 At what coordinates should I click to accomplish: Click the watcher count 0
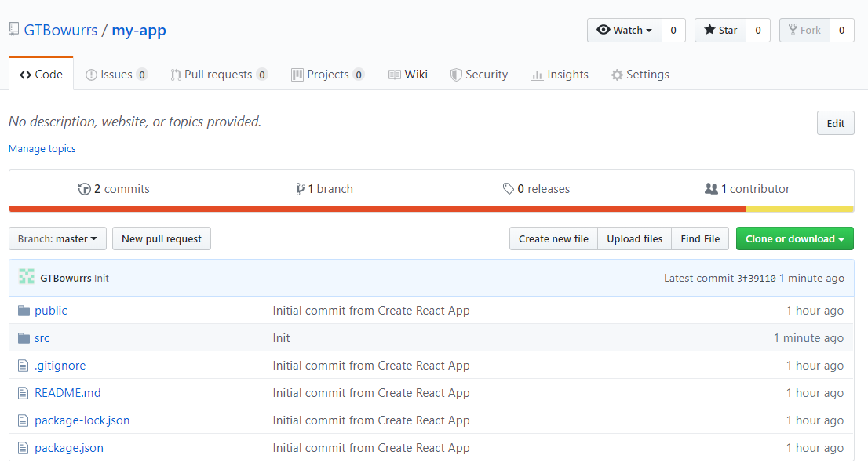(x=673, y=30)
